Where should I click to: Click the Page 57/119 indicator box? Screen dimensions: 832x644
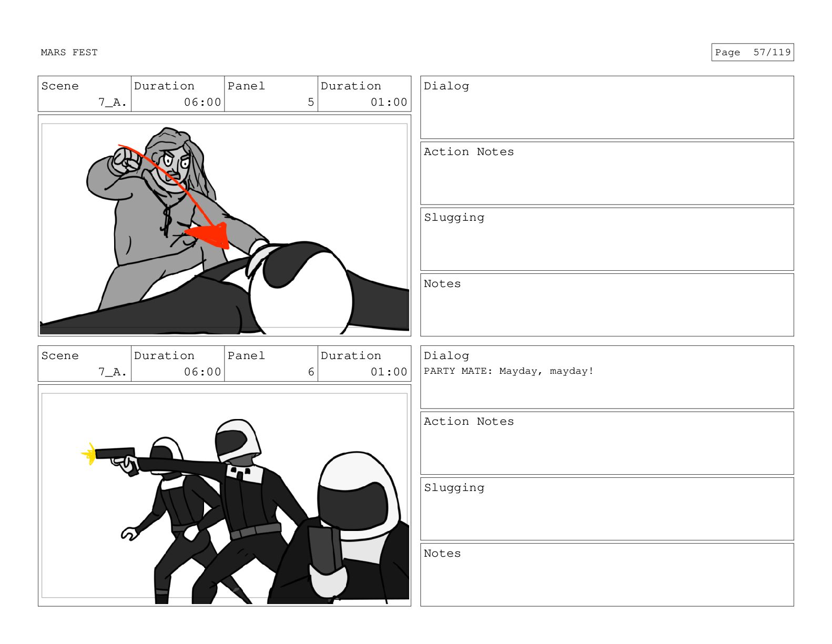[x=752, y=53]
